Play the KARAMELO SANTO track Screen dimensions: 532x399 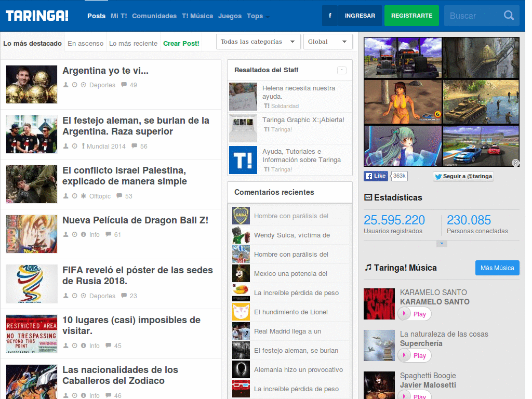click(414, 314)
